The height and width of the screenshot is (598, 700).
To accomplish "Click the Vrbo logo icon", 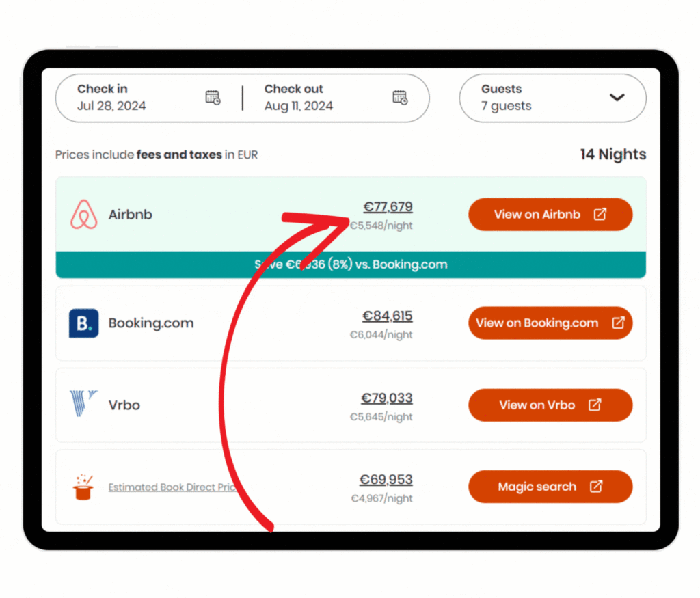I will coord(84,405).
